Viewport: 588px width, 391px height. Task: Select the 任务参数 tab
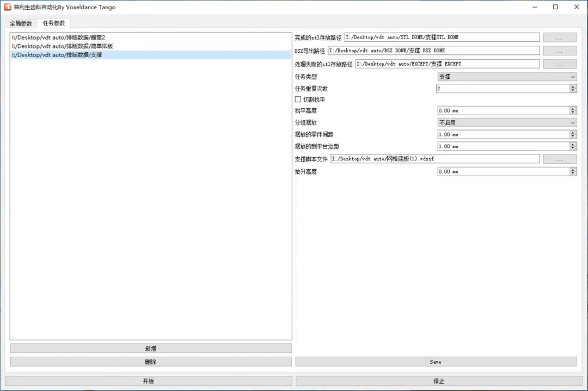point(54,23)
